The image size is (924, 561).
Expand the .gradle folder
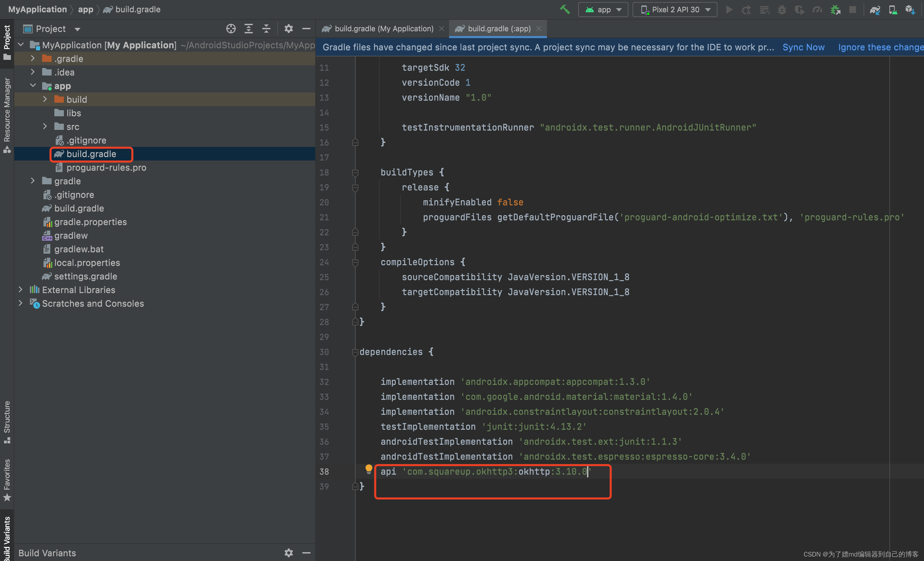coord(33,58)
